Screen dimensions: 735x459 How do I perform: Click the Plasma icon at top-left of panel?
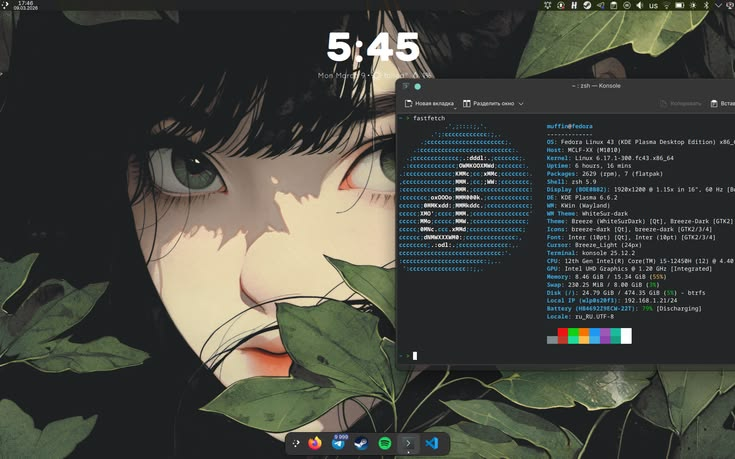(5, 5)
